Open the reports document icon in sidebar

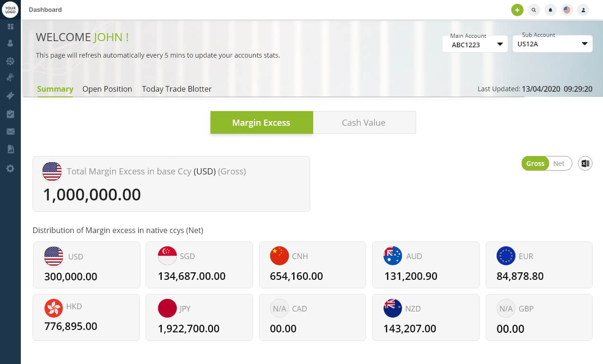tap(10, 149)
